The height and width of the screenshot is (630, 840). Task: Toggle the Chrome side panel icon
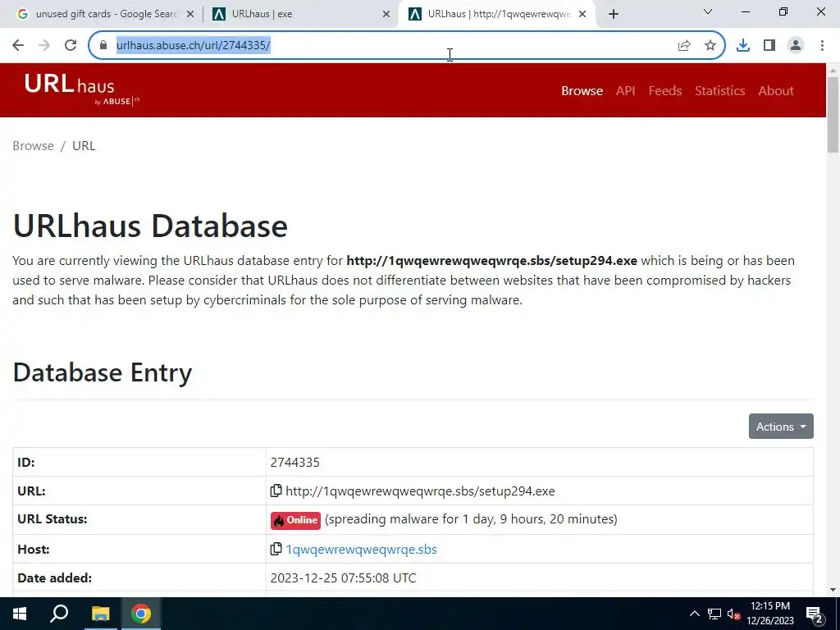769,46
